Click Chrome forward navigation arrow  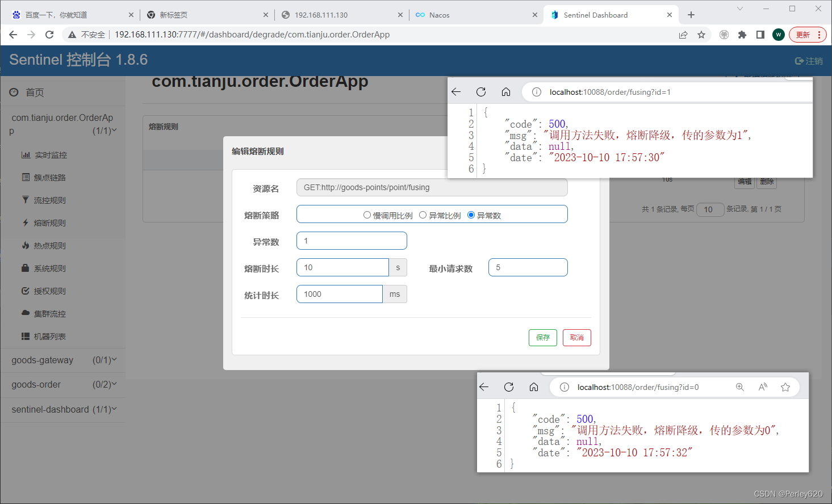(x=31, y=35)
